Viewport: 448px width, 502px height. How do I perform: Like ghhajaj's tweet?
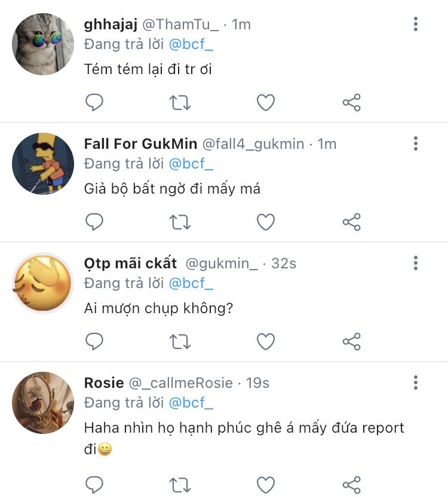click(x=266, y=103)
